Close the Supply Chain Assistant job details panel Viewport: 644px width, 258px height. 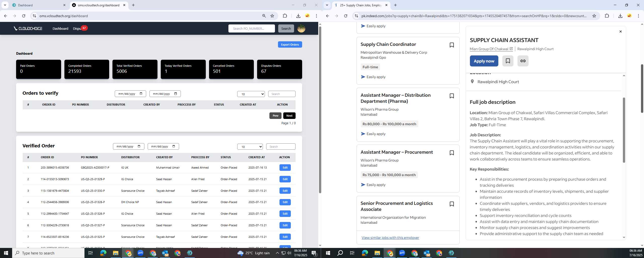click(x=620, y=31)
